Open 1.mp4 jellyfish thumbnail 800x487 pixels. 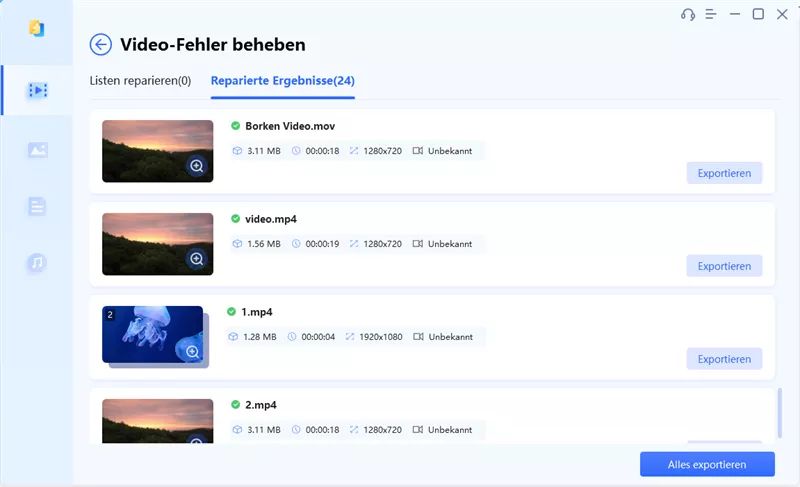click(153, 335)
